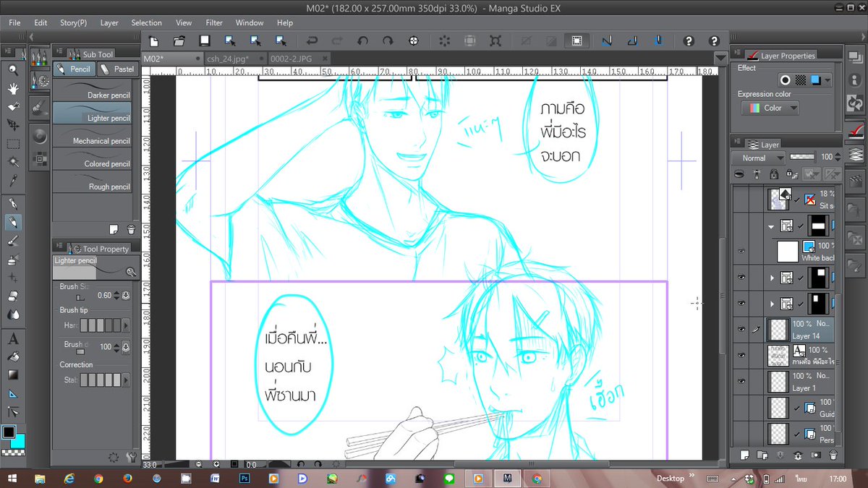The width and height of the screenshot is (868, 488).
Task: Switch to Pastel sub tool group
Action: pos(116,69)
